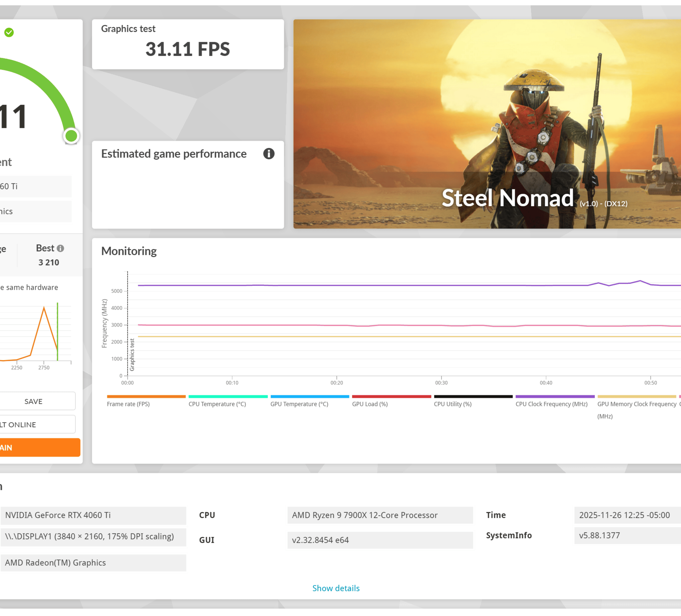Click the GUI version v2.32.8454 e64 value
Viewport: 681px width, 616px height.
pos(380,540)
